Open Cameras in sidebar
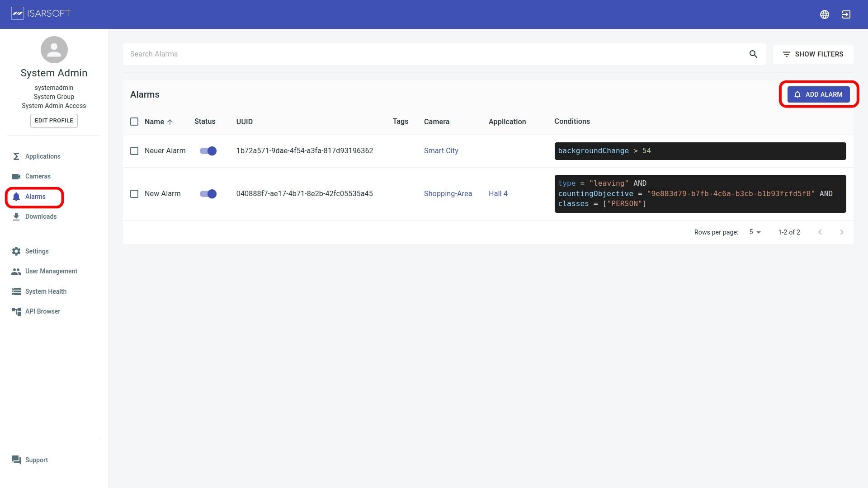868x488 pixels. tap(38, 176)
